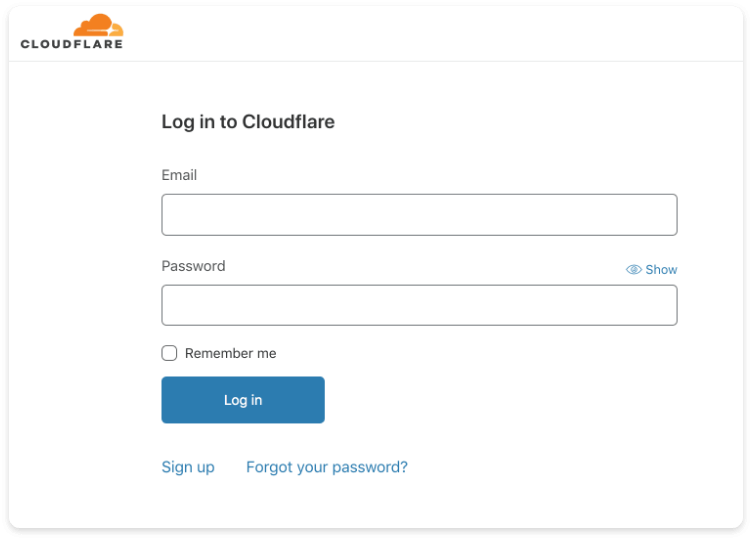The width and height of the screenshot is (752, 540).
Task: Click the eye icon beside Show
Action: click(x=634, y=270)
